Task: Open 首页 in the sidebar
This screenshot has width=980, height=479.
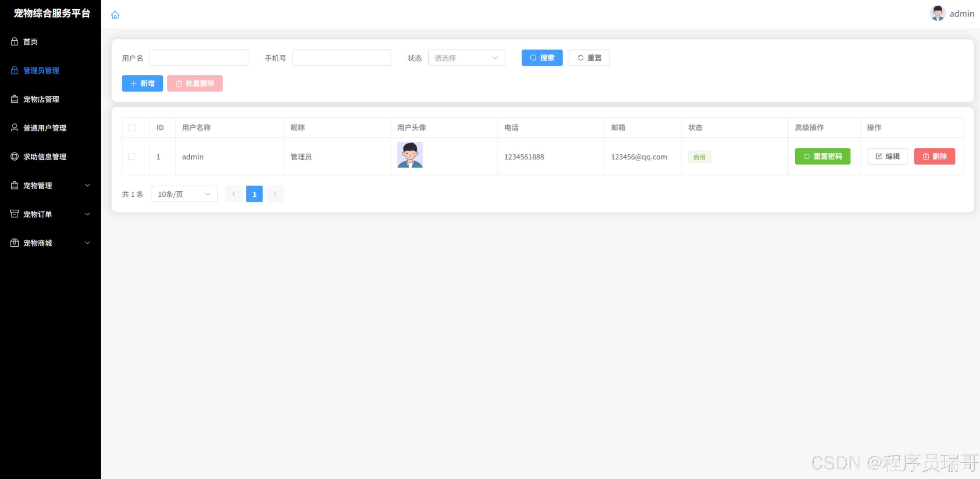Action: point(31,41)
